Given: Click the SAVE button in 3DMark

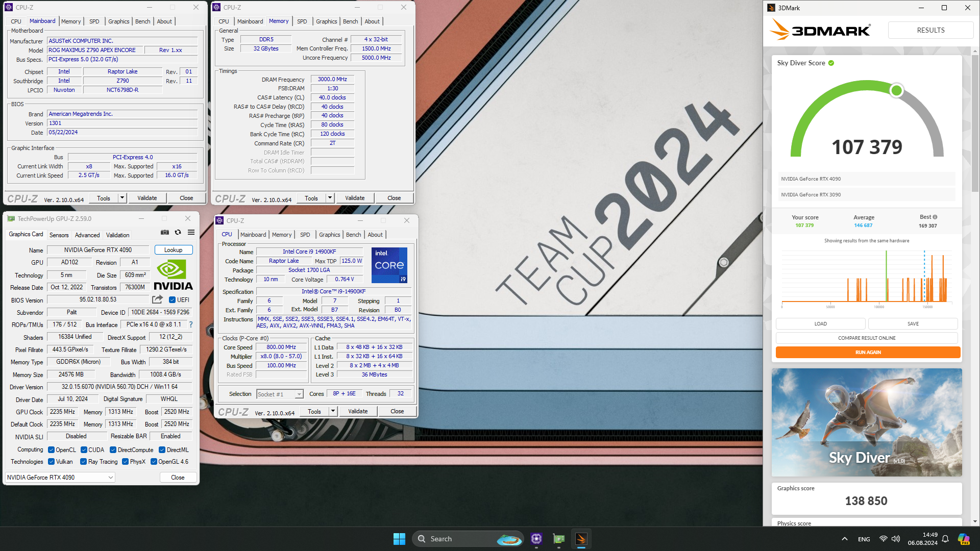Looking at the screenshot, I should pyautogui.click(x=913, y=324).
